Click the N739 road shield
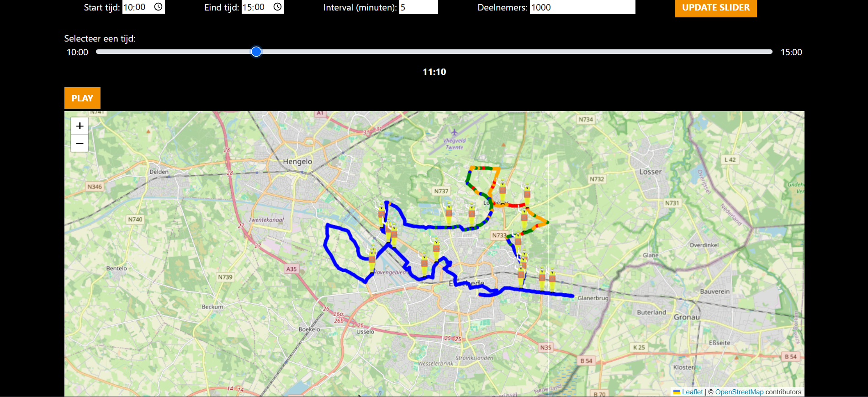Screen dimensions: 868x397 (225, 277)
